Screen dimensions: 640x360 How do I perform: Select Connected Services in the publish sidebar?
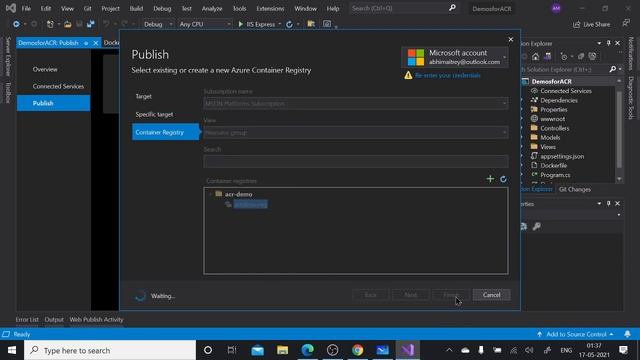tap(58, 86)
